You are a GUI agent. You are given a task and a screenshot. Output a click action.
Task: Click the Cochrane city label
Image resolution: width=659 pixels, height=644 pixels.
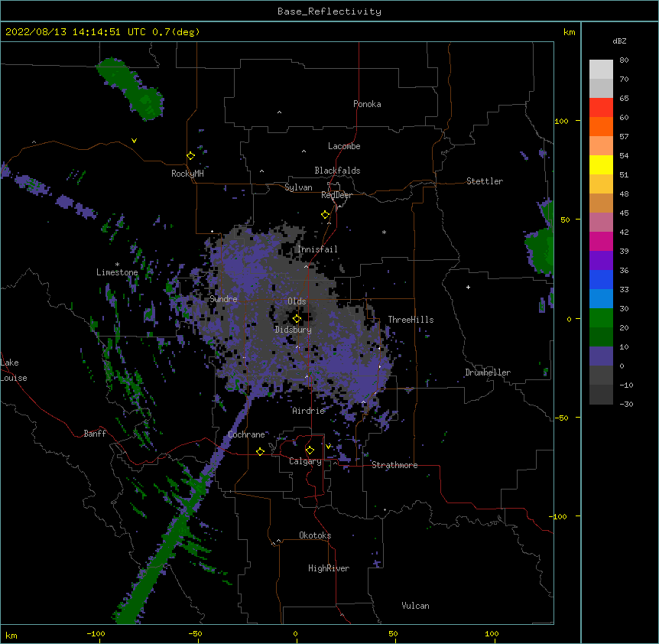[x=246, y=434]
